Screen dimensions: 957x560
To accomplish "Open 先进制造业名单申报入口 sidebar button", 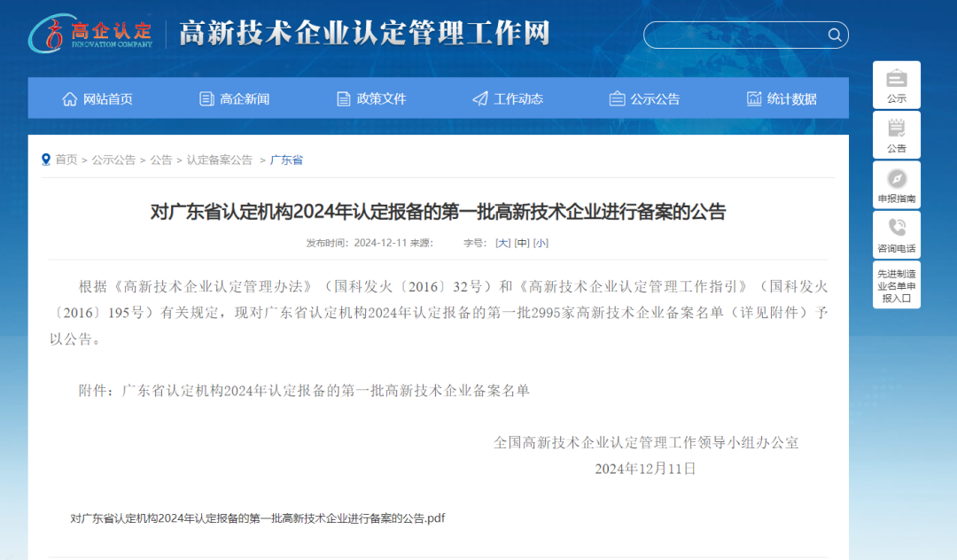I will 897,285.
